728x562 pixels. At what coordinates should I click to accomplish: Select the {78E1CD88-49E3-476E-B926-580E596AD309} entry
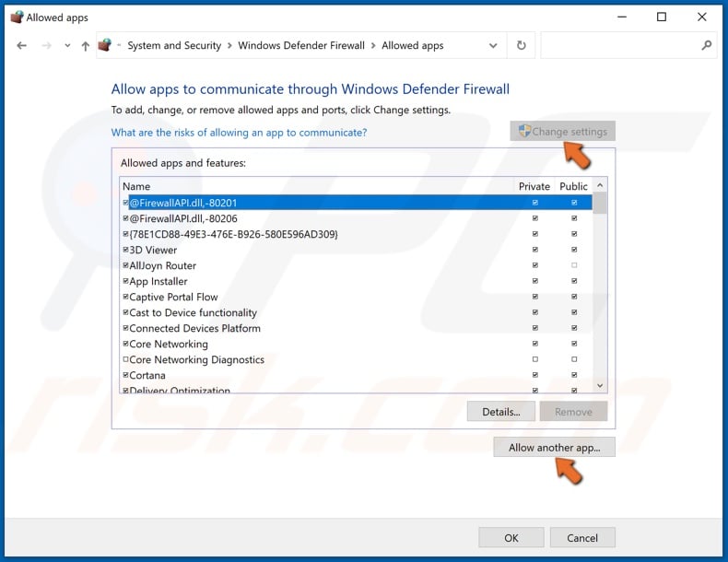(356, 234)
